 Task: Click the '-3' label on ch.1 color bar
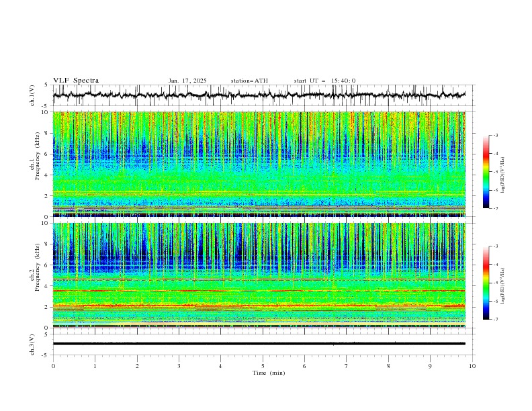pyautogui.click(x=495, y=135)
